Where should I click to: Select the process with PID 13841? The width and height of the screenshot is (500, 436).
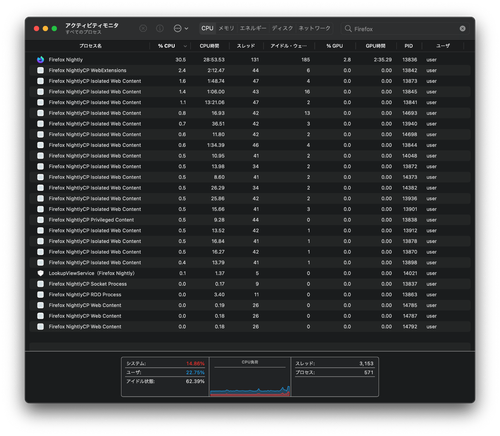coord(250,102)
